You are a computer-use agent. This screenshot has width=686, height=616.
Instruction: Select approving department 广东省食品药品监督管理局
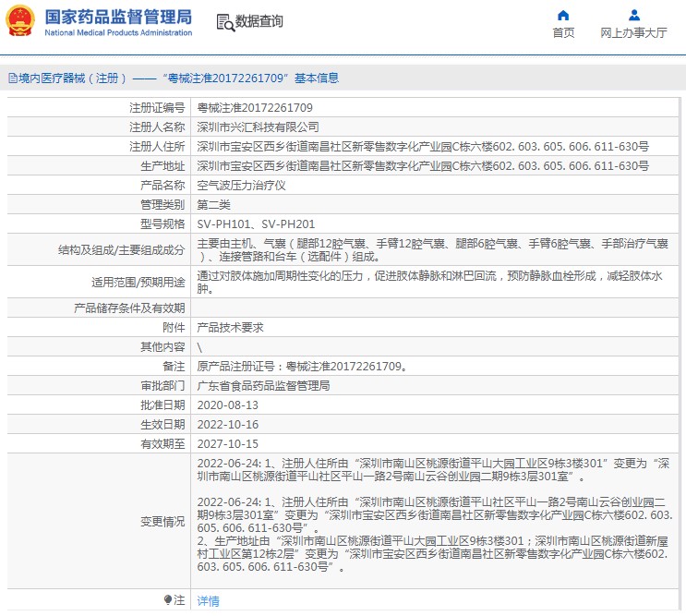(x=263, y=386)
